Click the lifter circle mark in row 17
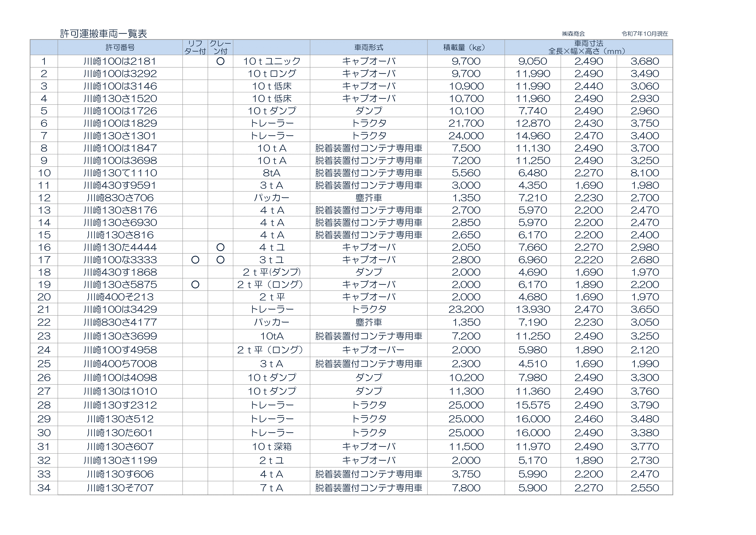This screenshot has height=535, width=756. pyautogui.click(x=195, y=260)
